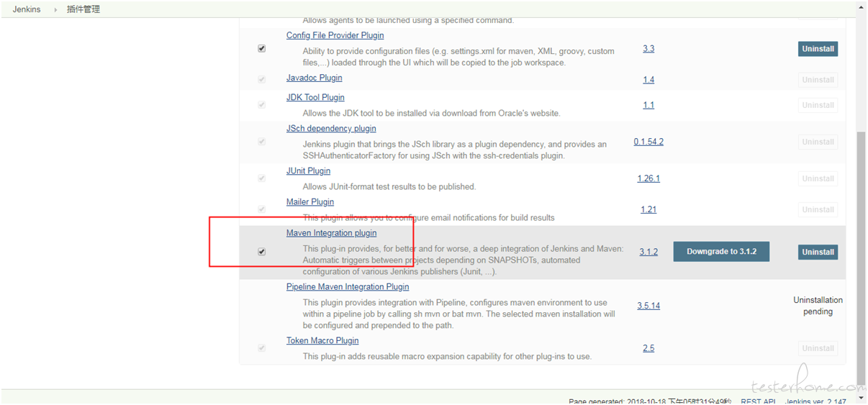The image size is (868, 405).
Task: Open Token Macro Plugin link
Action: pos(322,340)
